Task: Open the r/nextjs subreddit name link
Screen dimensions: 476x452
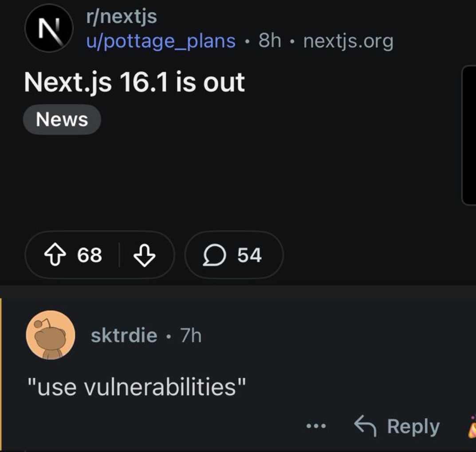Action: coord(121,17)
